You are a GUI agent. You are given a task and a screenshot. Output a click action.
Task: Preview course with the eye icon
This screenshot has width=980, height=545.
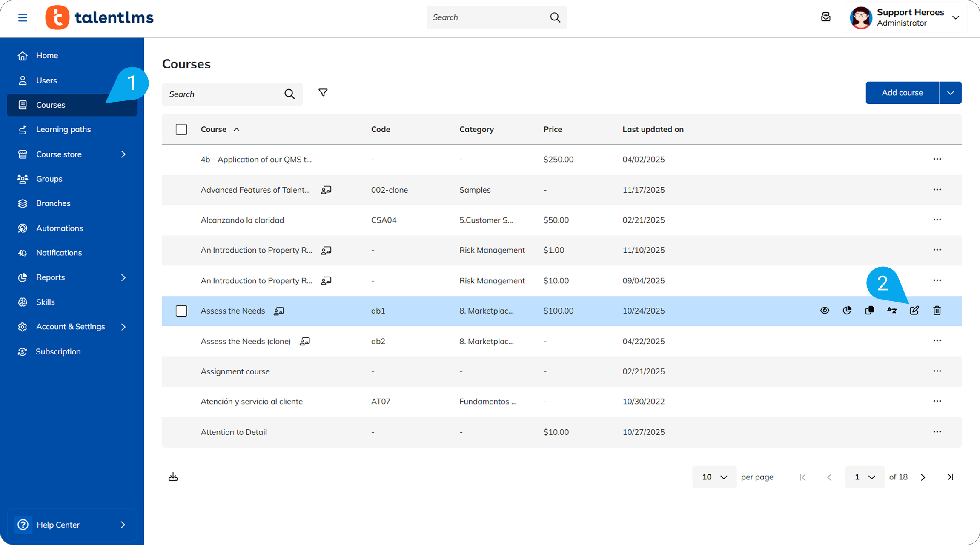tap(825, 311)
